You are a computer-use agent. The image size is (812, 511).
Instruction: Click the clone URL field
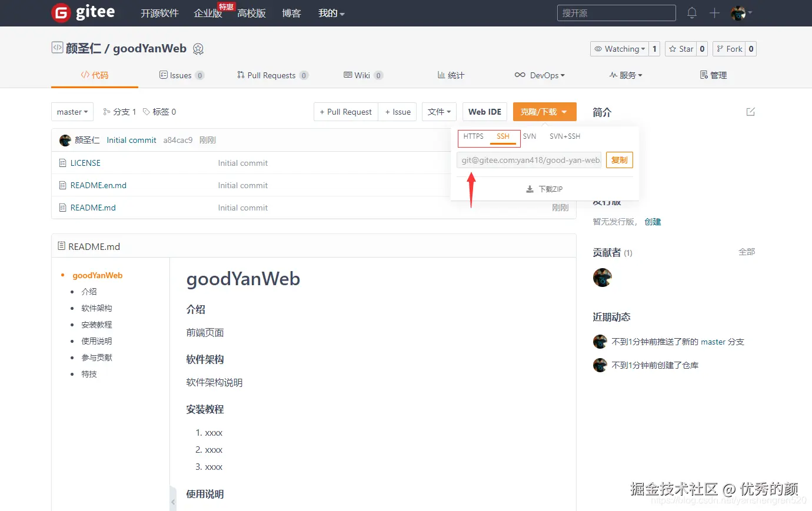click(x=530, y=160)
